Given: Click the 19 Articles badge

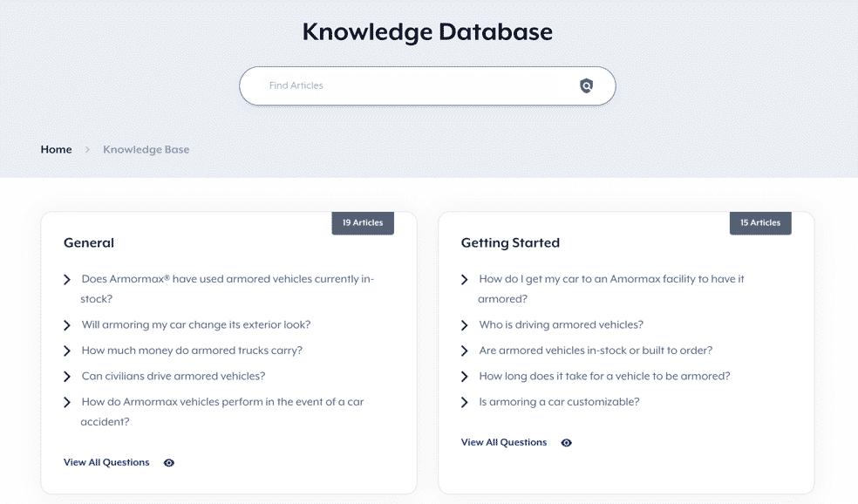Looking at the screenshot, I should point(363,222).
